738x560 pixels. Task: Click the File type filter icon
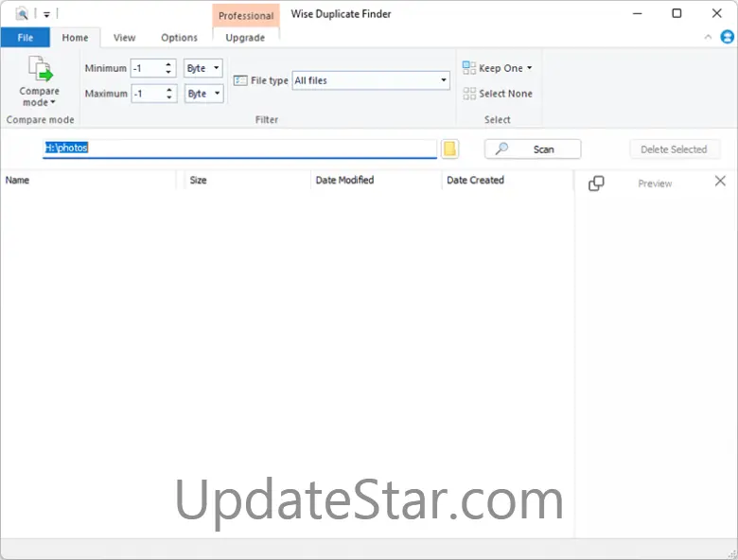click(240, 80)
